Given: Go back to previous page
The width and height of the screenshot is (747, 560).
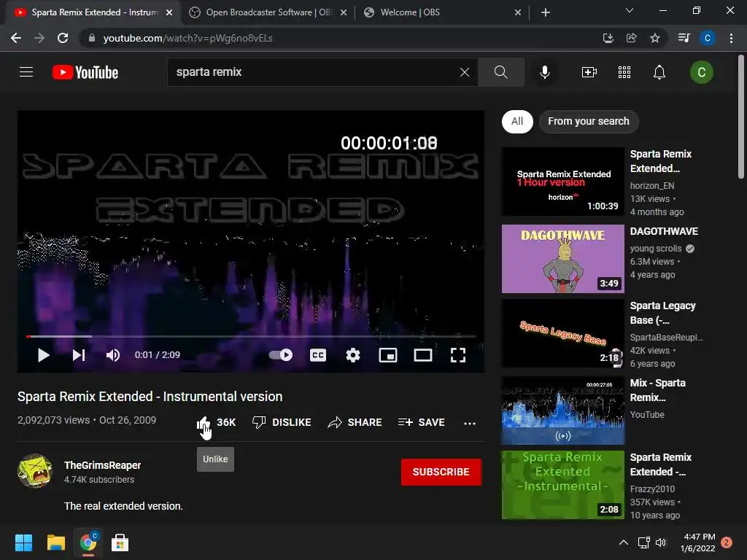Looking at the screenshot, I should tap(16, 38).
